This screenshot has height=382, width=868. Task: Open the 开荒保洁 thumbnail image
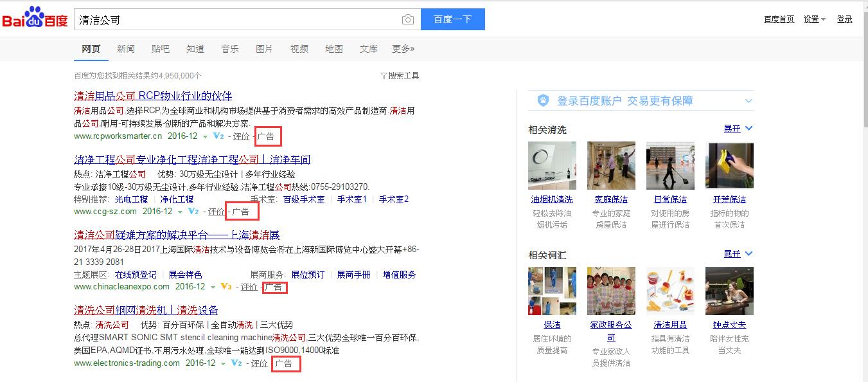pyautogui.click(x=729, y=166)
